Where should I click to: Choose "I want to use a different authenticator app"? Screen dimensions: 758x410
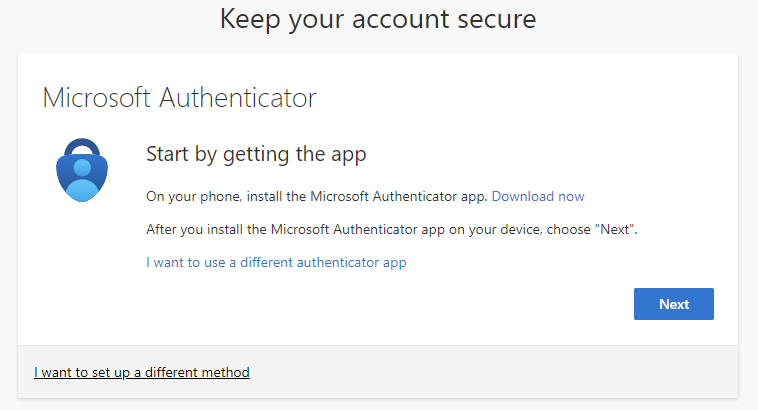[x=276, y=263]
